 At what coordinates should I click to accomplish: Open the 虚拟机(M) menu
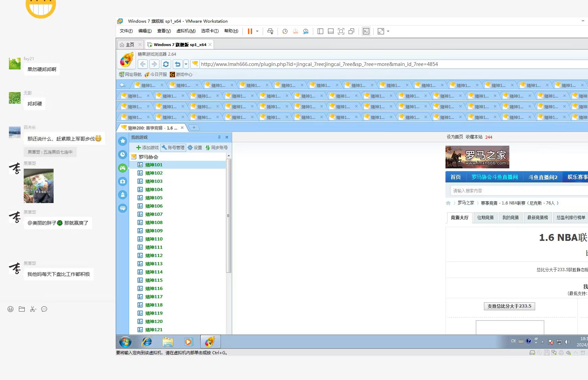186,31
